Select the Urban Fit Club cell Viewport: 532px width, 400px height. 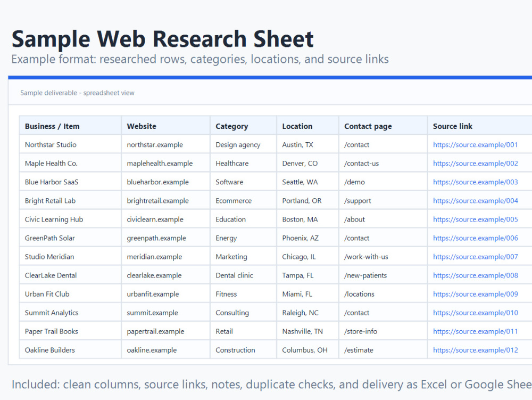pos(70,294)
